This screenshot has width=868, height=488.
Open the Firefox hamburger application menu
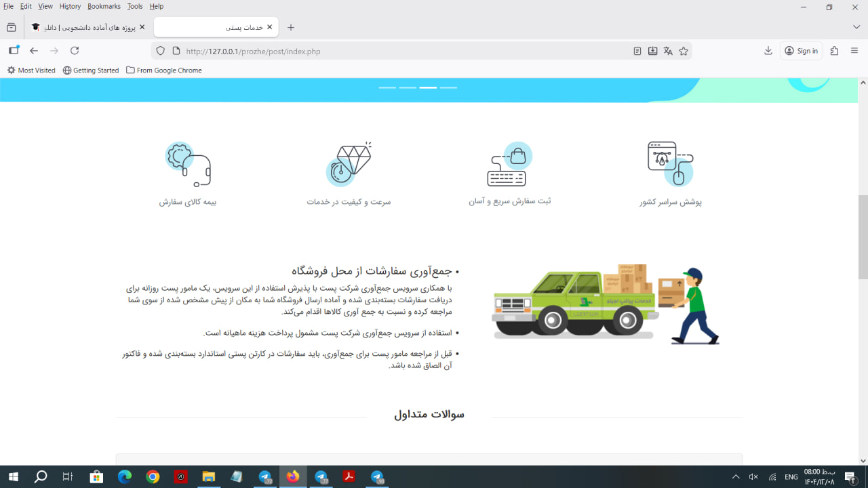(854, 51)
